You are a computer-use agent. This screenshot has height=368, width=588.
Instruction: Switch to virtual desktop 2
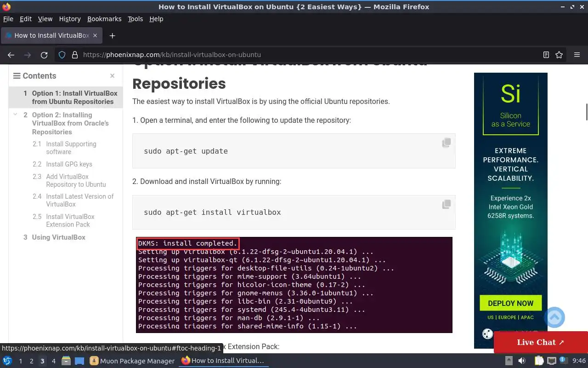point(31,361)
